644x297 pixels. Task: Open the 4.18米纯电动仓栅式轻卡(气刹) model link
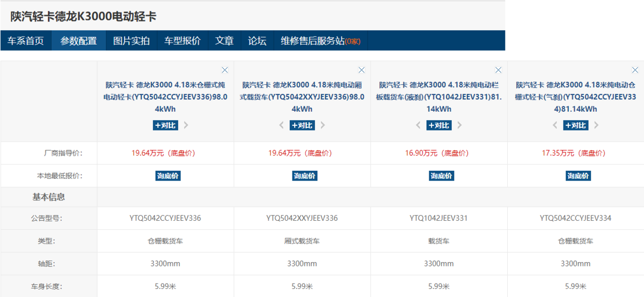[x=576, y=97]
